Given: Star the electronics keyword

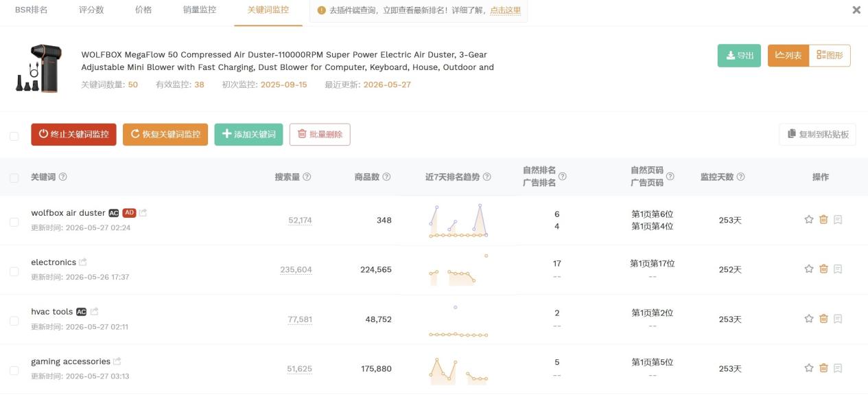Looking at the screenshot, I should click(x=809, y=269).
